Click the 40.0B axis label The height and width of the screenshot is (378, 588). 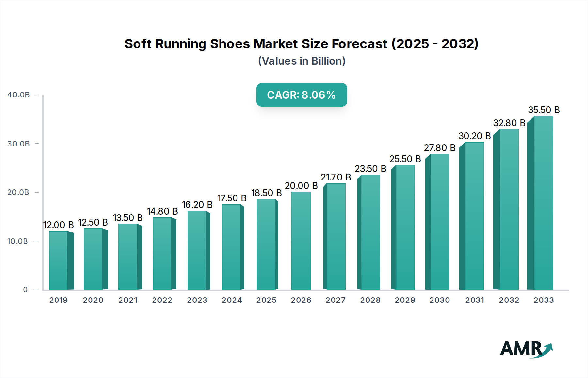(19, 95)
